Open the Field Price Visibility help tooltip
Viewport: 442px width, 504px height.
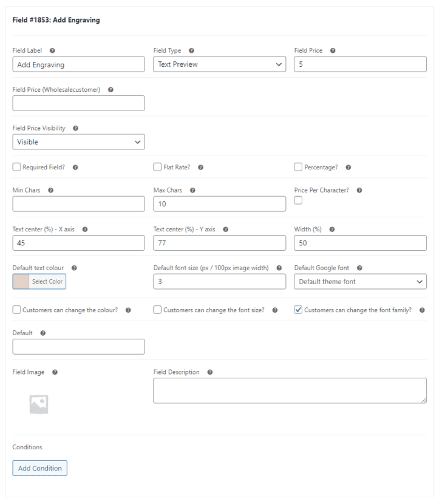(75, 128)
